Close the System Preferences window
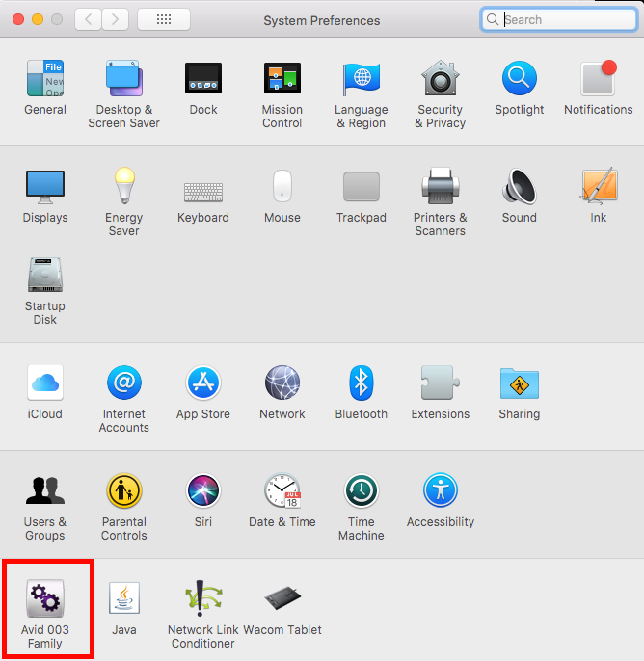This screenshot has width=644, height=661. click(x=18, y=19)
